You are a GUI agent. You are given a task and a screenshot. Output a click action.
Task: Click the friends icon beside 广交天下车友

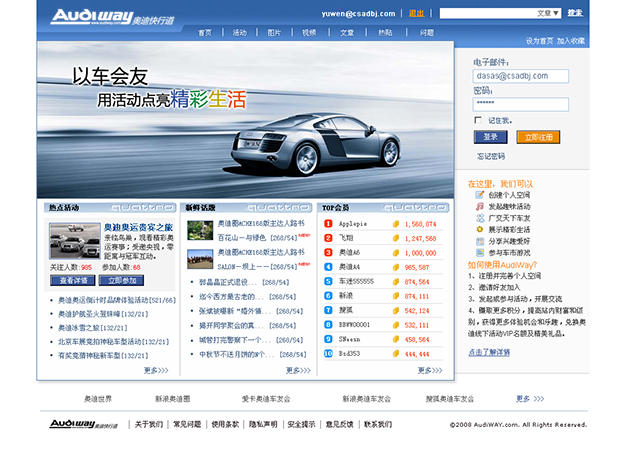(480, 218)
